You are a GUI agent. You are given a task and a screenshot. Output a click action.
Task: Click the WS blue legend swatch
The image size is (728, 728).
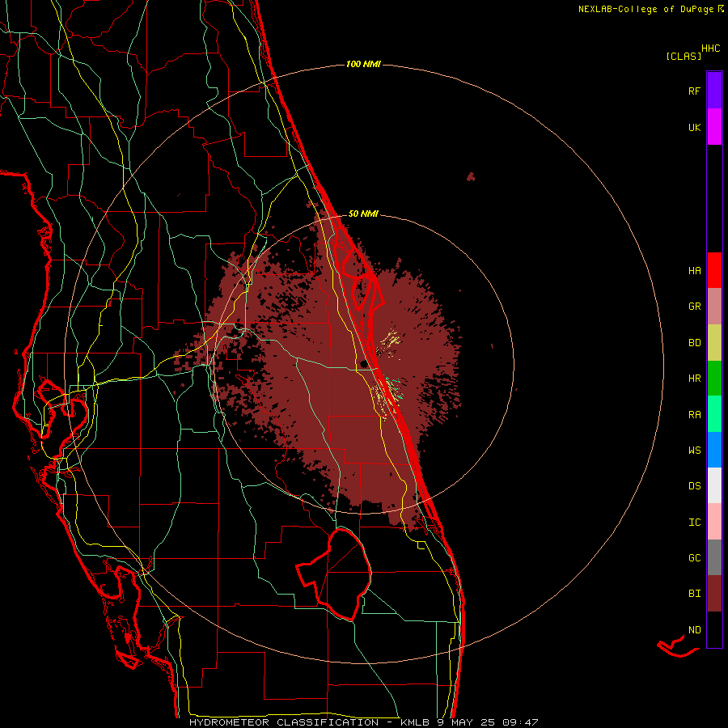(x=714, y=450)
